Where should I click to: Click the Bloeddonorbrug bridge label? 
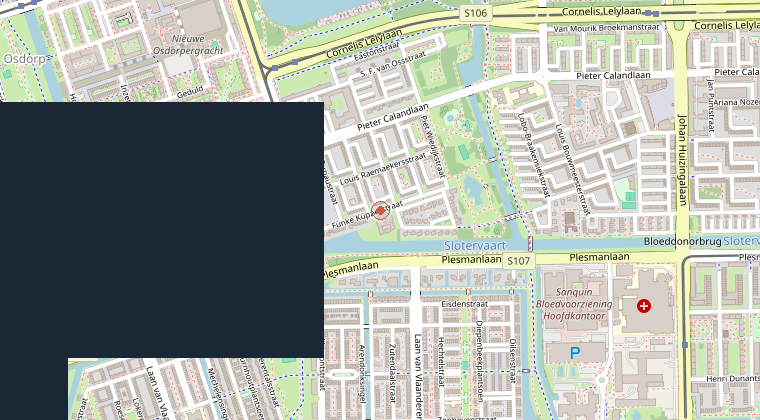click(x=682, y=241)
